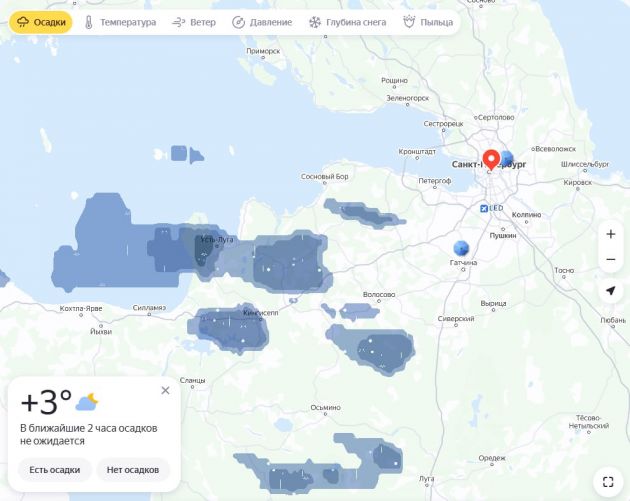Select the Кингисепп city label
The image size is (630, 501).
(260, 313)
